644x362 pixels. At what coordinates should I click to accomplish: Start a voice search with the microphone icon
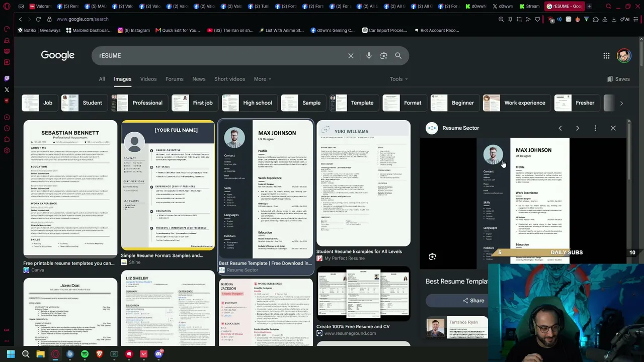(369, 56)
